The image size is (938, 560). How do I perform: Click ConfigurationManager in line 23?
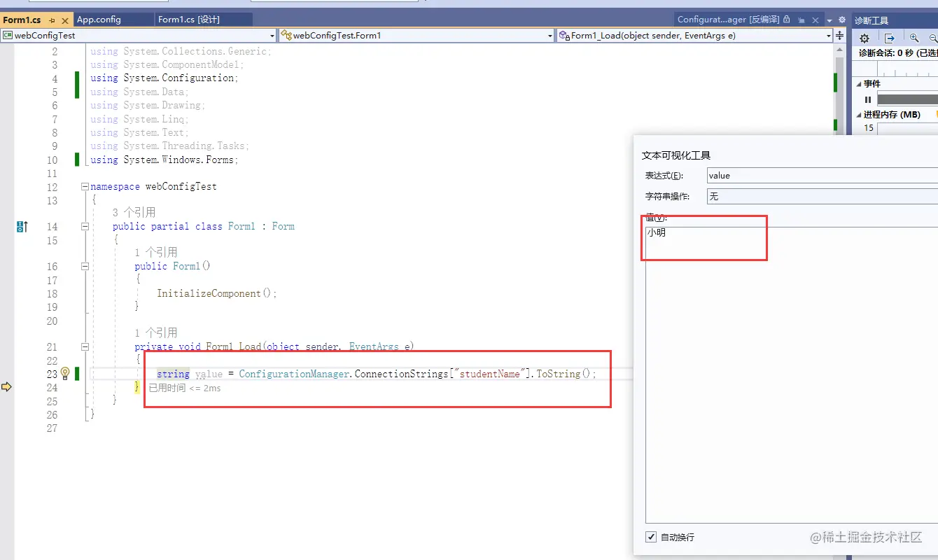tap(294, 374)
